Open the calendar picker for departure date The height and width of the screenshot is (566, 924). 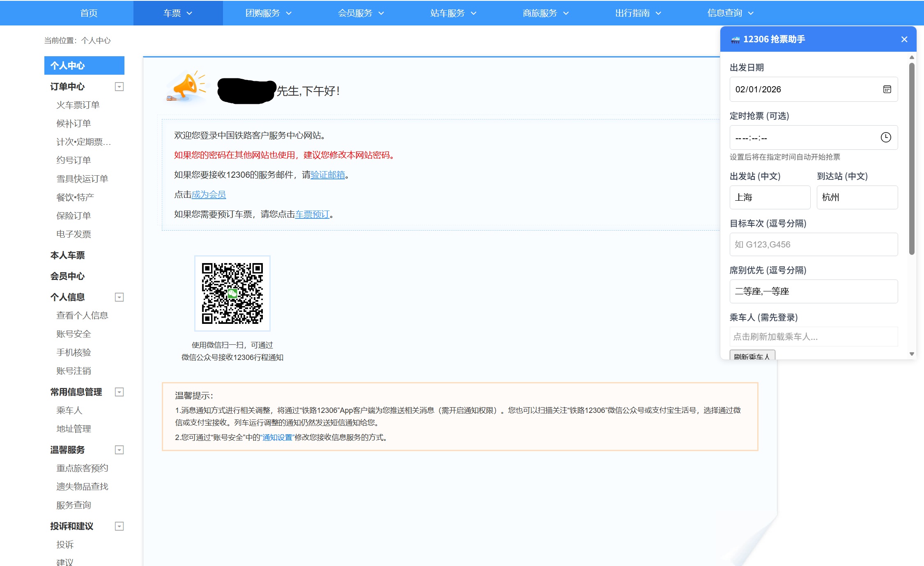pos(887,89)
